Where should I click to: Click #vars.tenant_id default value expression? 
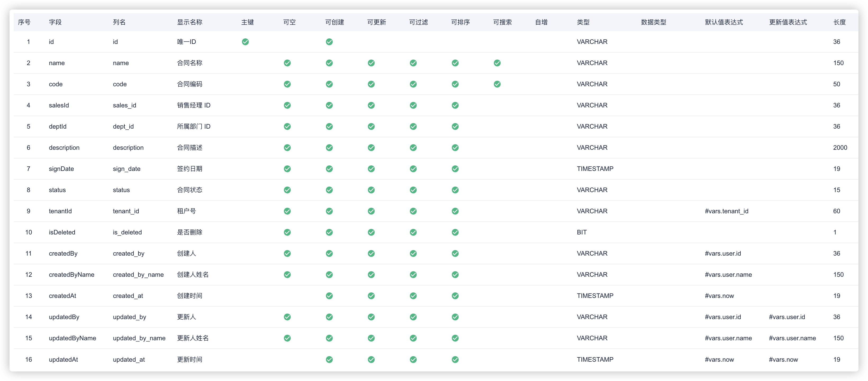726,211
